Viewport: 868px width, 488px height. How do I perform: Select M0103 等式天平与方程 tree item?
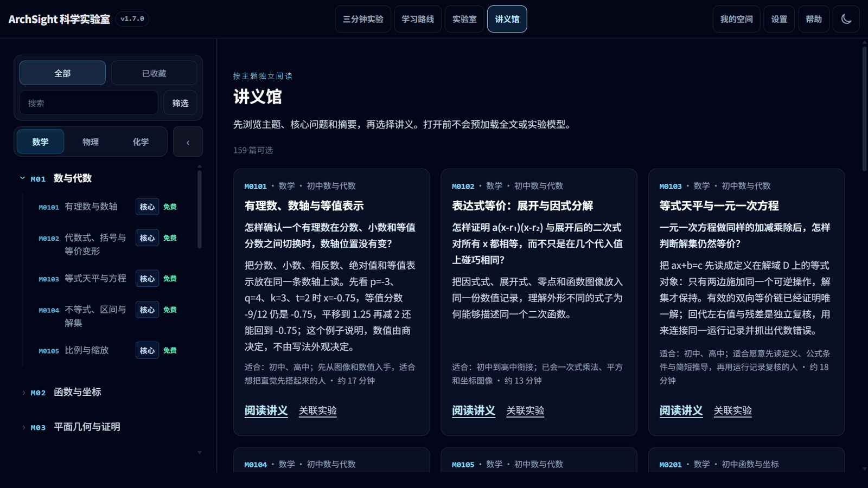[x=82, y=278]
